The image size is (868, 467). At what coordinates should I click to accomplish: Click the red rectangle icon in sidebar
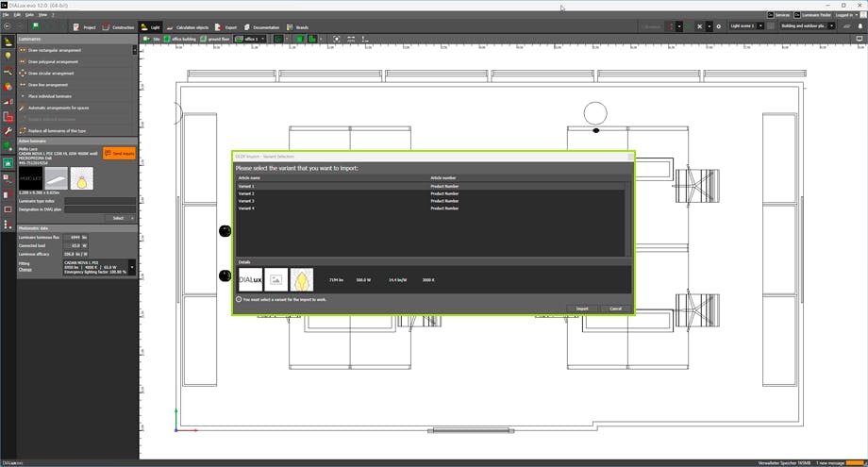[x=8, y=209]
